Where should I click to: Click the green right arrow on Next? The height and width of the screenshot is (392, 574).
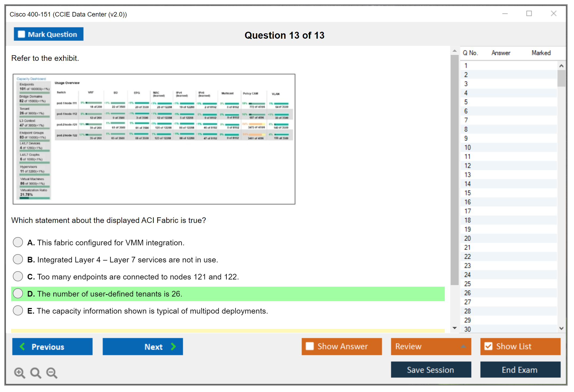tap(174, 346)
